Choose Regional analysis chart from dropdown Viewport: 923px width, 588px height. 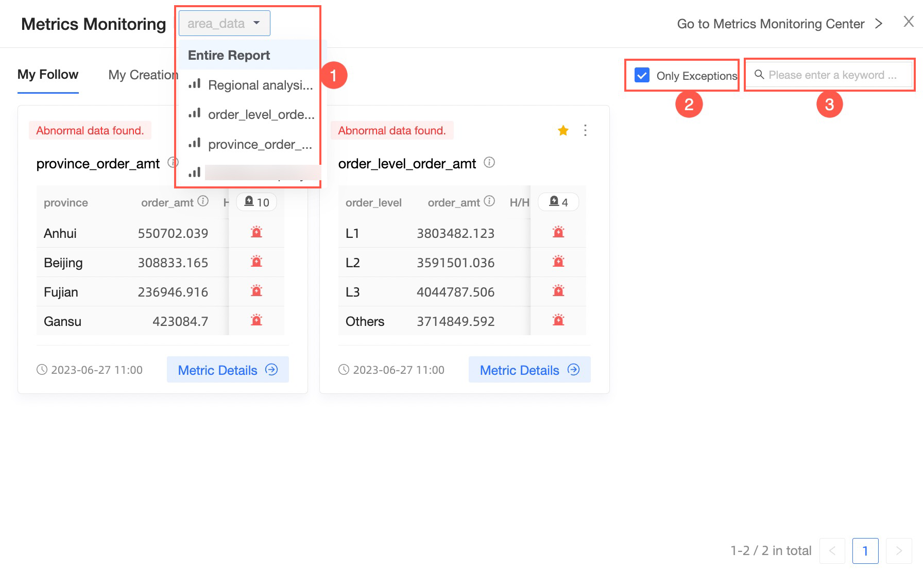(248, 85)
